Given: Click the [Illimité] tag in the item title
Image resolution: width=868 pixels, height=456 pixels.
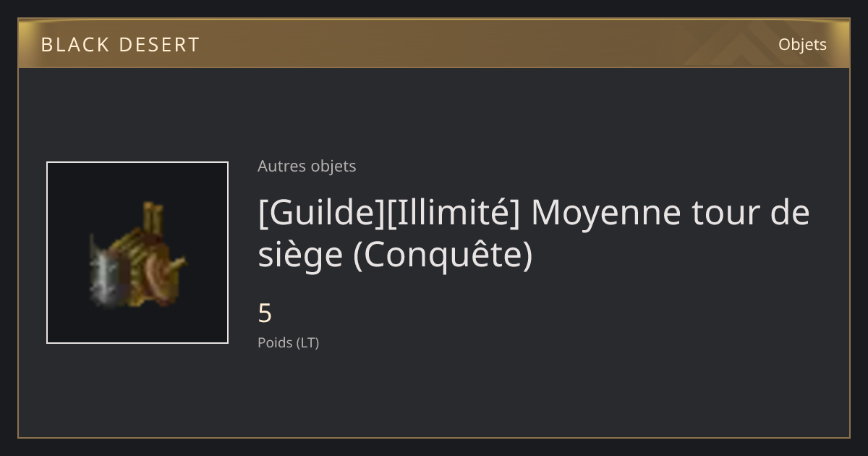Looking at the screenshot, I should point(451,214).
